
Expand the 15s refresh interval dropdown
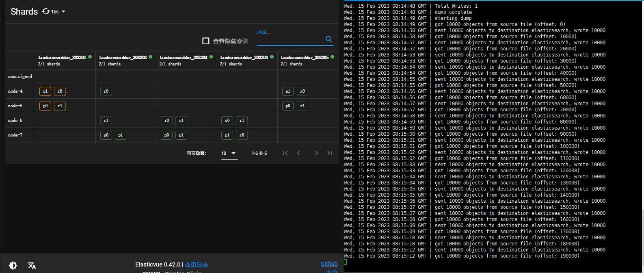[x=63, y=12]
